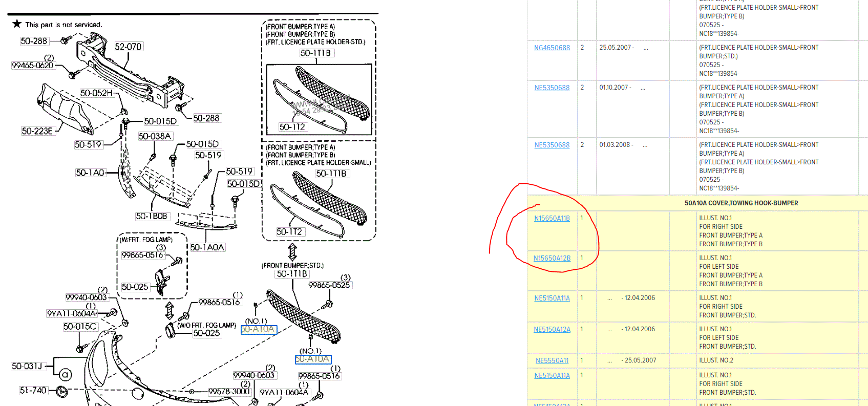Select 50-1T2 label in HOLDER-STD. box

pos(292,127)
